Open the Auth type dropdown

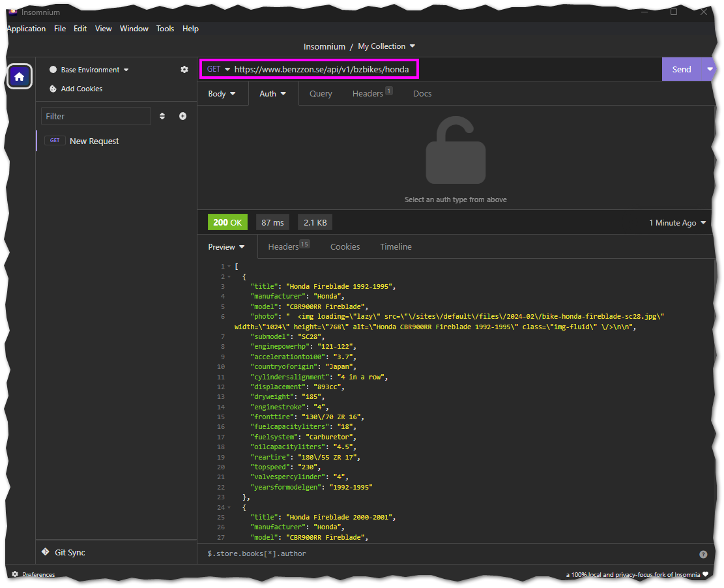pyautogui.click(x=273, y=94)
